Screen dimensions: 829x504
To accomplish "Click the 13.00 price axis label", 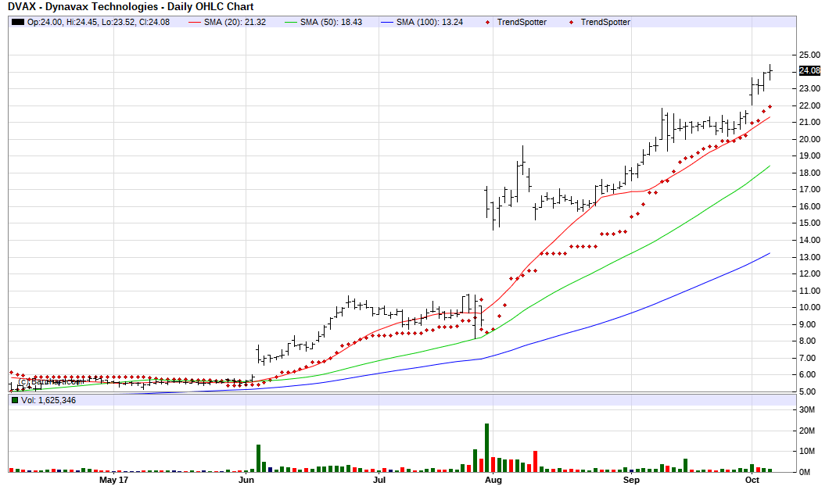I will pos(809,257).
